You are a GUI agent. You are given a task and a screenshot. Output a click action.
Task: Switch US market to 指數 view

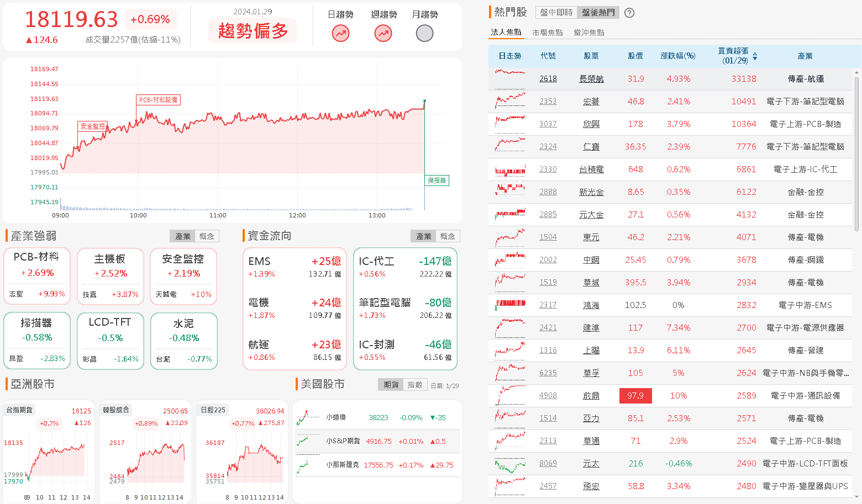(x=414, y=385)
